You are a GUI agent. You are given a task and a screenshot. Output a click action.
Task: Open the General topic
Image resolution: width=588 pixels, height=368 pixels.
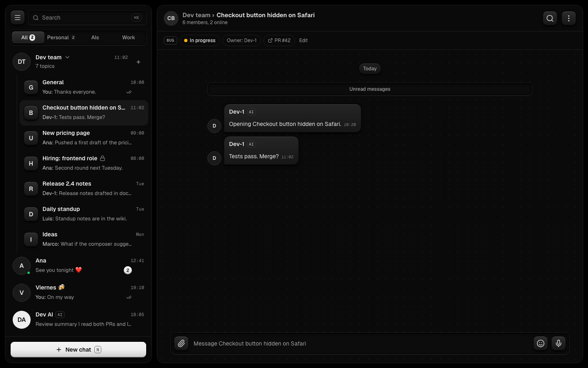pyautogui.click(x=84, y=88)
